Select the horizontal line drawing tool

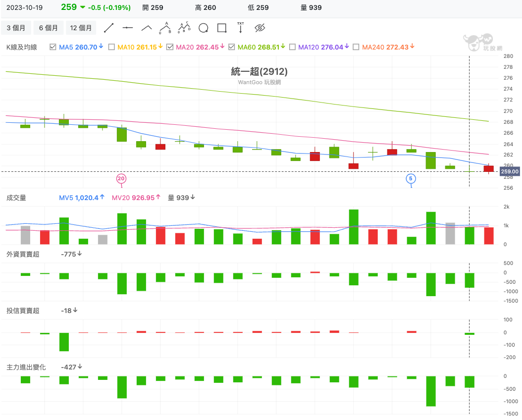pos(128,28)
